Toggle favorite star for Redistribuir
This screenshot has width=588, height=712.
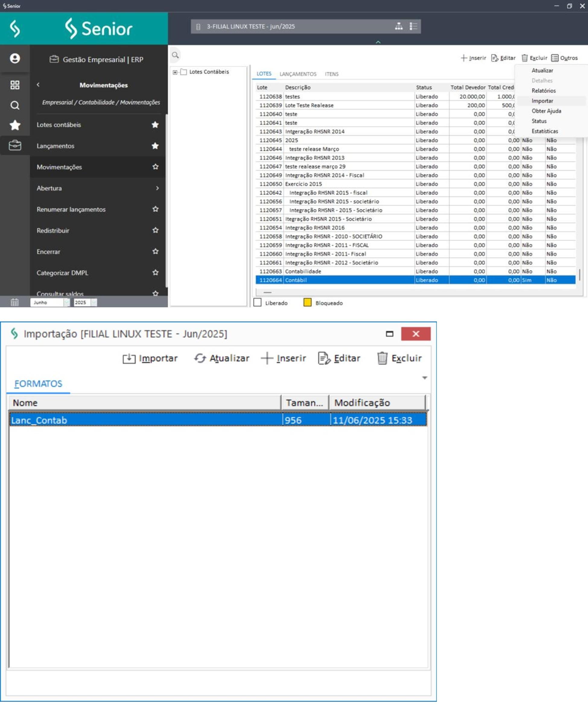click(x=155, y=230)
